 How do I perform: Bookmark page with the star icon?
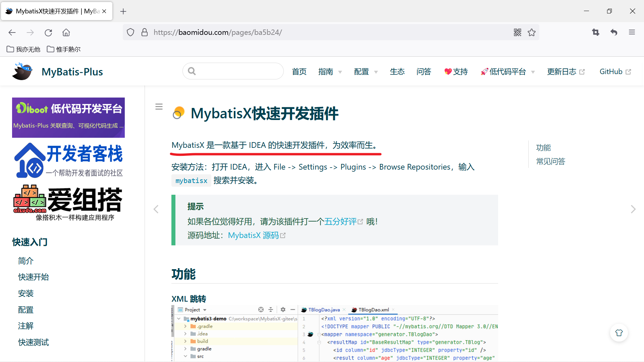click(532, 32)
